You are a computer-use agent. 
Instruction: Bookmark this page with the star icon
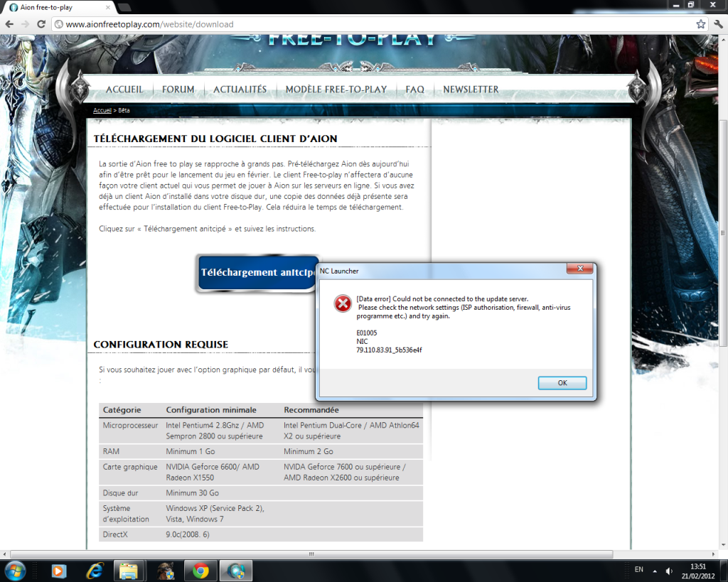click(x=700, y=24)
